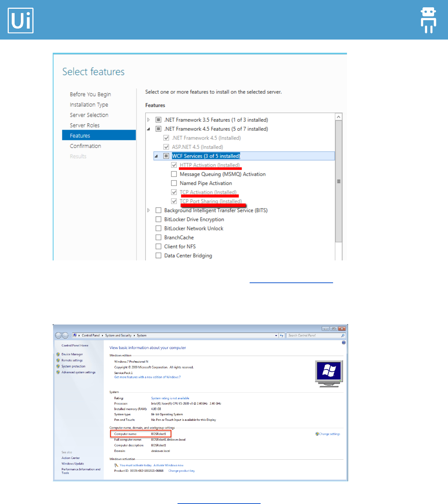Image resolution: width=448 pixels, height=504 pixels.
Task: Enable the BranchCache checkbox
Action: pos(158,237)
